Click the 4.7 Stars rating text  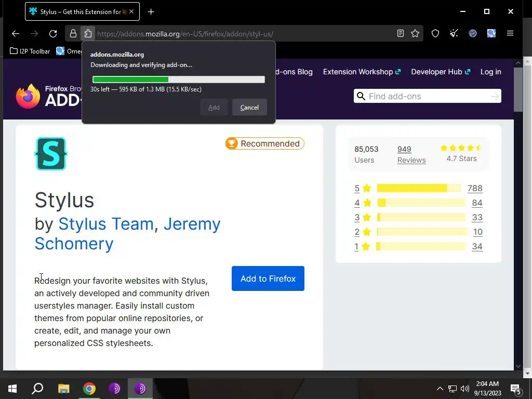click(461, 158)
